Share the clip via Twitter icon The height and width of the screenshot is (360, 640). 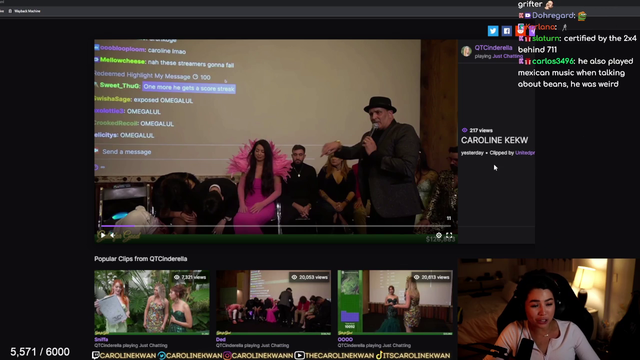[x=493, y=31]
